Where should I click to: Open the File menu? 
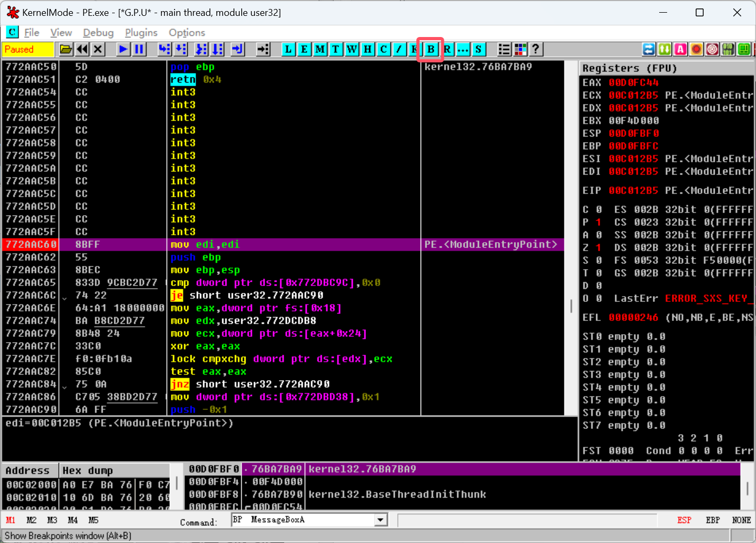[x=32, y=32]
